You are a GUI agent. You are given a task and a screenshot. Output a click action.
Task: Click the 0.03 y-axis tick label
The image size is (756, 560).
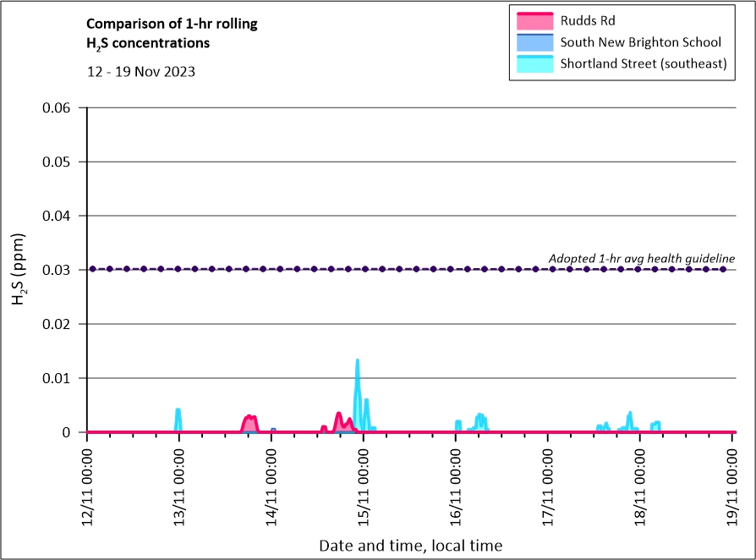click(59, 270)
